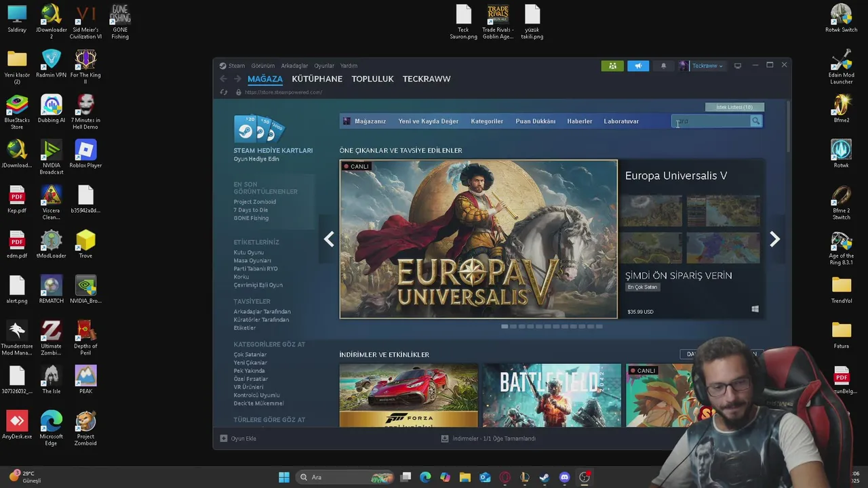Open Copilot from taskbar
Viewport: 868px width, 488px height.
445,477
